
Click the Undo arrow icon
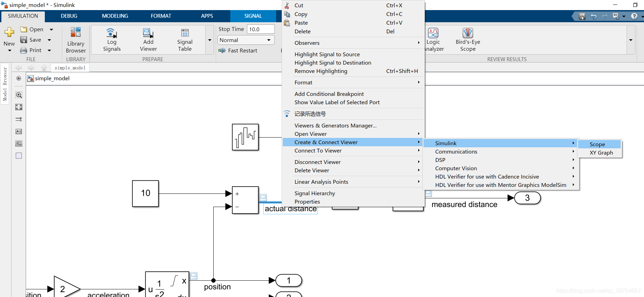coord(594,16)
